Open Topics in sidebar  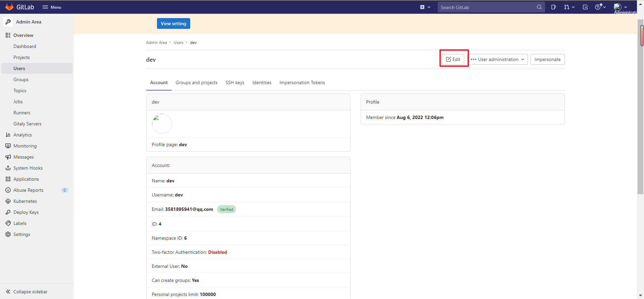pyautogui.click(x=20, y=91)
